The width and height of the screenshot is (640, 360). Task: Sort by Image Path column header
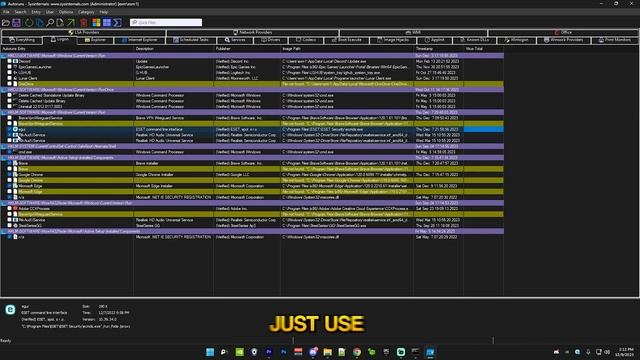(347, 49)
